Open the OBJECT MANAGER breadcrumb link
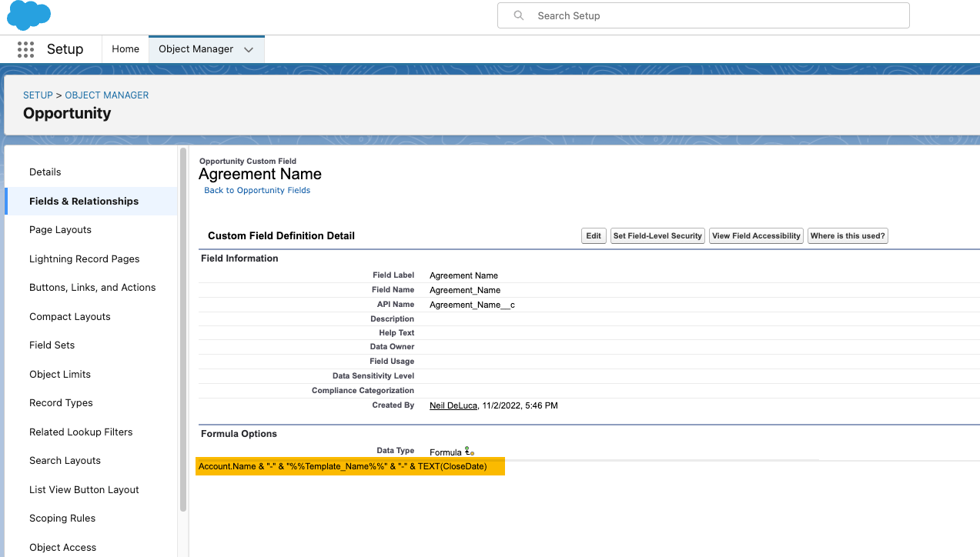980x557 pixels. pos(107,95)
